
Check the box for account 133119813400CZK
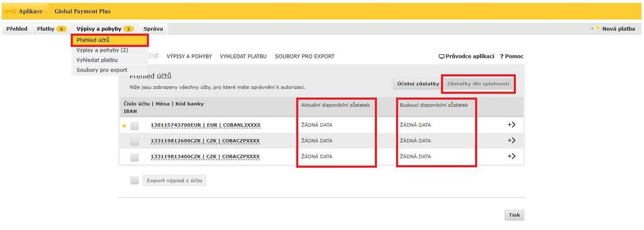(x=134, y=157)
